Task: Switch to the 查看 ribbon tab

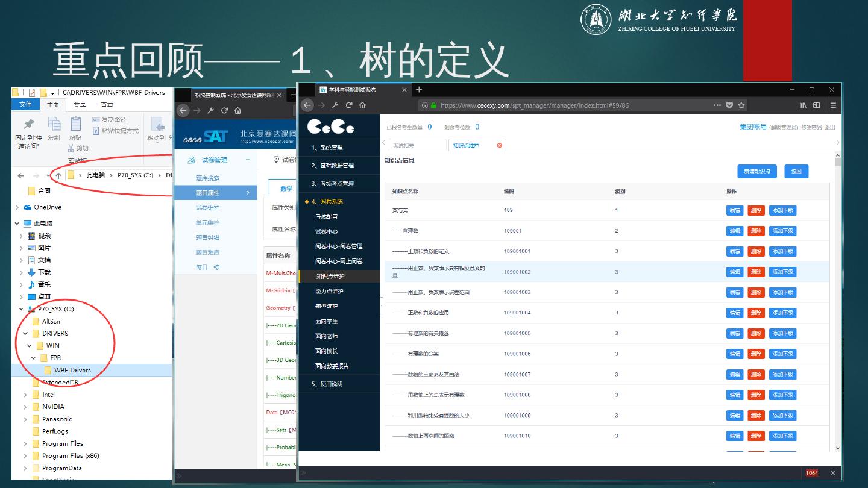Action: pos(107,104)
